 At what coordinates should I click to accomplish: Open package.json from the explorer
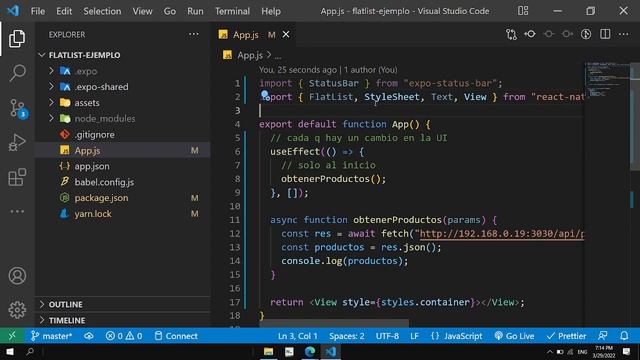click(122, 198)
